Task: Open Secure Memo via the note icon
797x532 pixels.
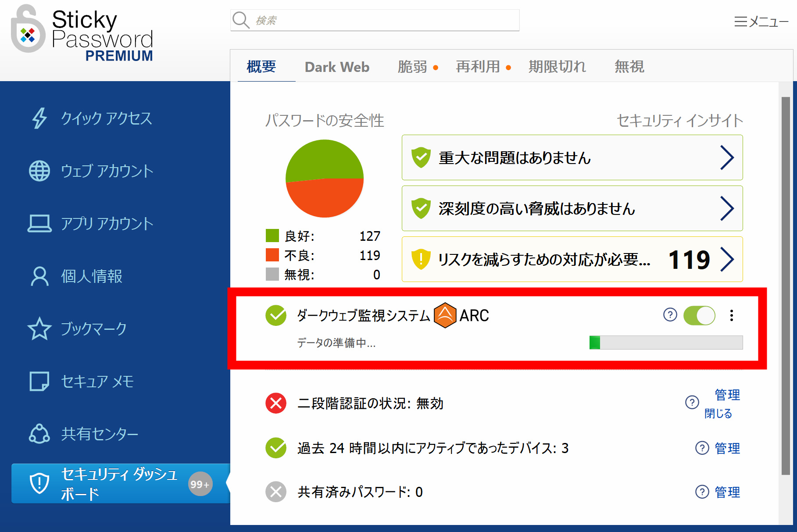Action: [x=39, y=382]
